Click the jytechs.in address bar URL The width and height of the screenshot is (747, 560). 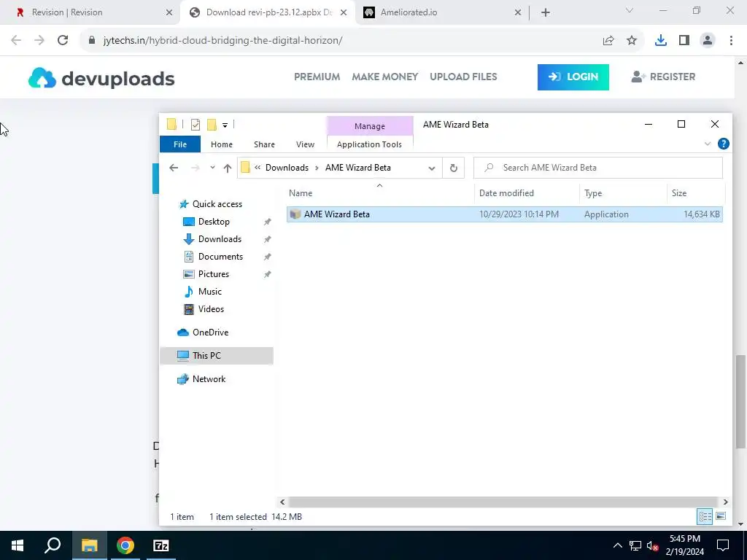coord(222,41)
